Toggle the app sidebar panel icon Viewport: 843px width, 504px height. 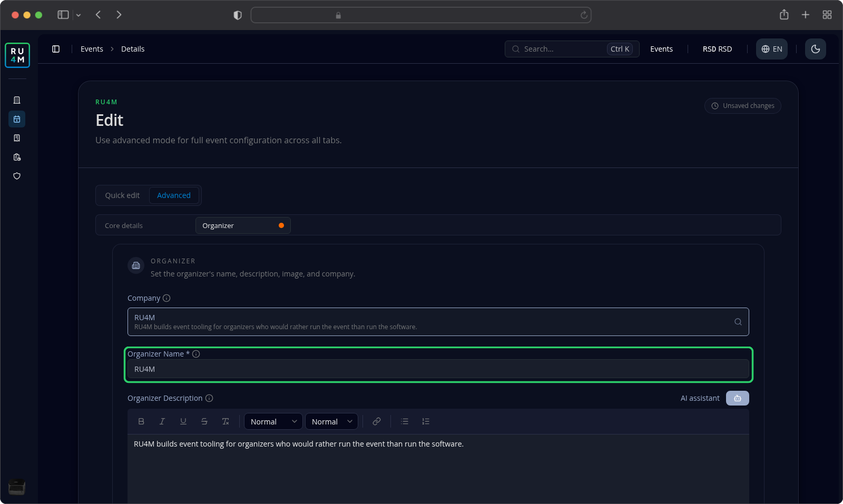point(56,49)
